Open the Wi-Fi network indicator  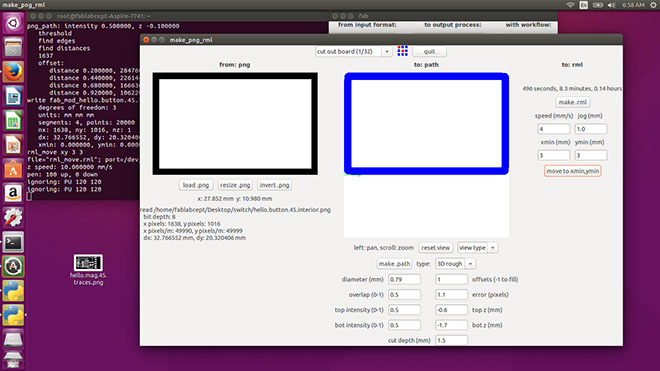[x=570, y=5]
